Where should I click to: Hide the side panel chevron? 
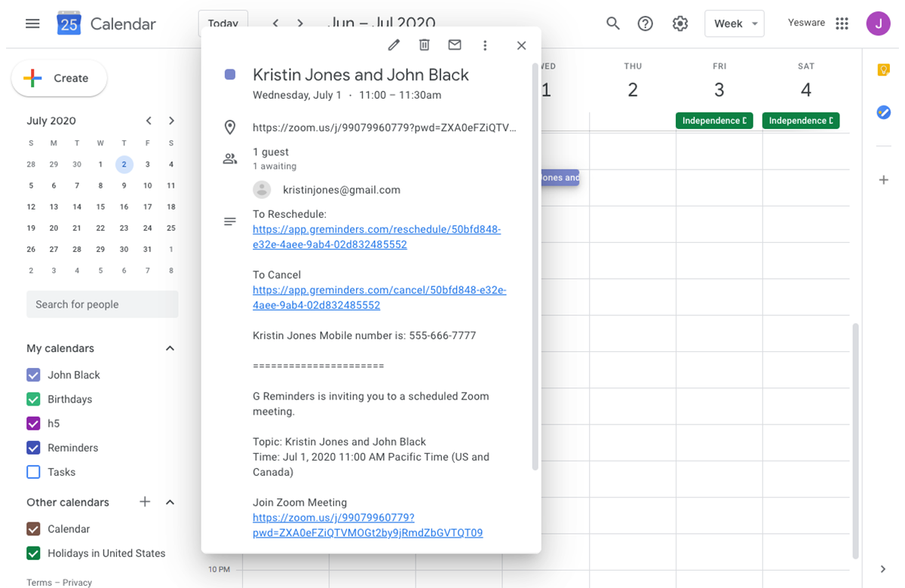pos(883,569)
